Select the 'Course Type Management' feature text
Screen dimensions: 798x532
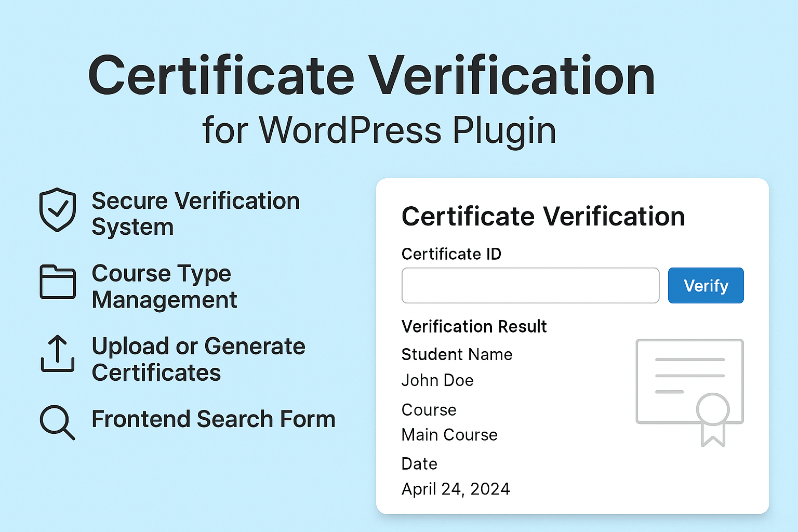[164, 286]
